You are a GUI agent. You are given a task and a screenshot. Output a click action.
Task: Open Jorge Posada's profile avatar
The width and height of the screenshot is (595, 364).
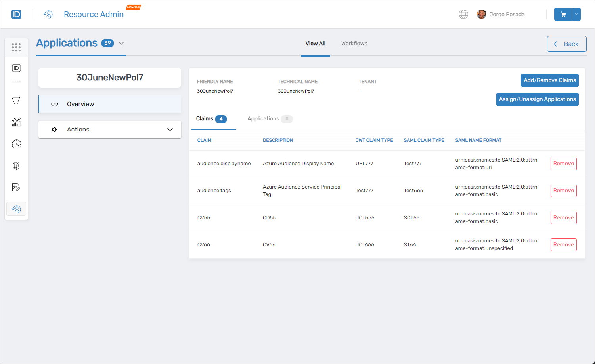click(x=482, y=14)
